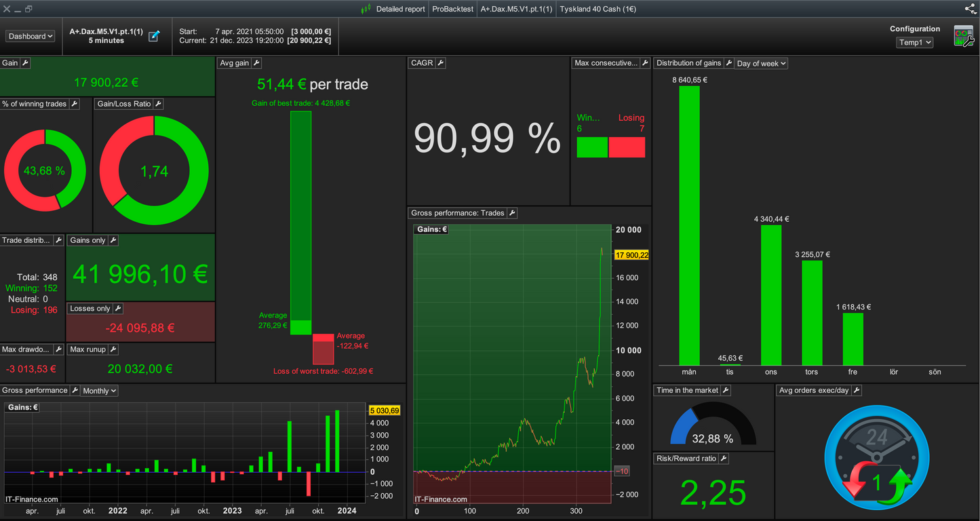This screenshot has width=980, height=521.
Task: Click the Time in the market gauge
Action: point(713,423)
